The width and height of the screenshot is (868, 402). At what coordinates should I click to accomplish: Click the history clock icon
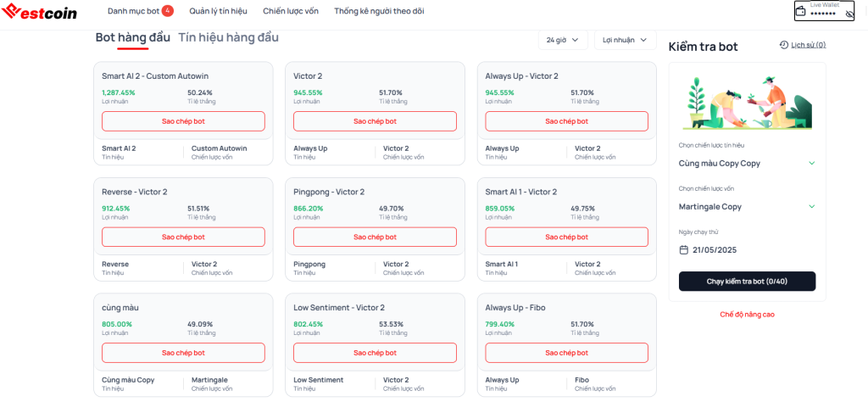click(783, 45)
